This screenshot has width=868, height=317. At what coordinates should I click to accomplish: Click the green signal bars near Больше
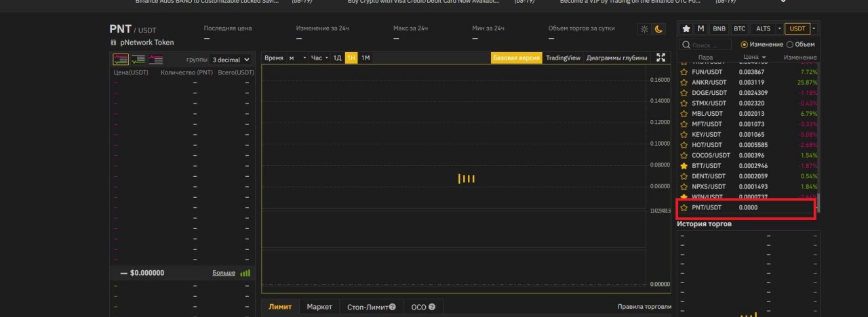(245, 273)
